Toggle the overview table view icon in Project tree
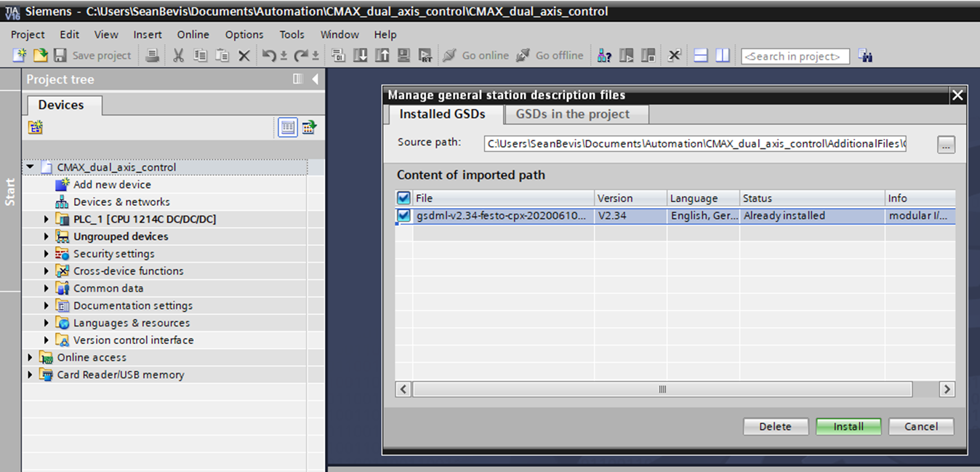This screenshot has height=472, width=980. point(288,127)
